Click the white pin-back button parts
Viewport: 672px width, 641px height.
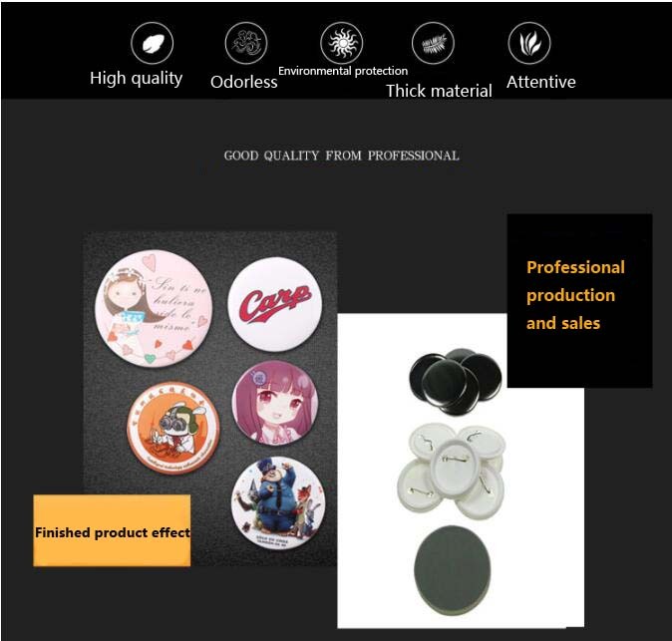451,471
